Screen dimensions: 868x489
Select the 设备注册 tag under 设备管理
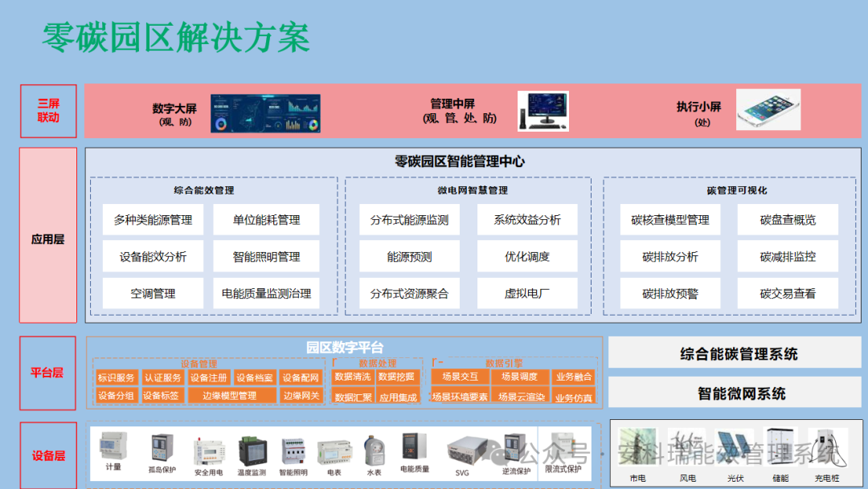click(206, 376)
